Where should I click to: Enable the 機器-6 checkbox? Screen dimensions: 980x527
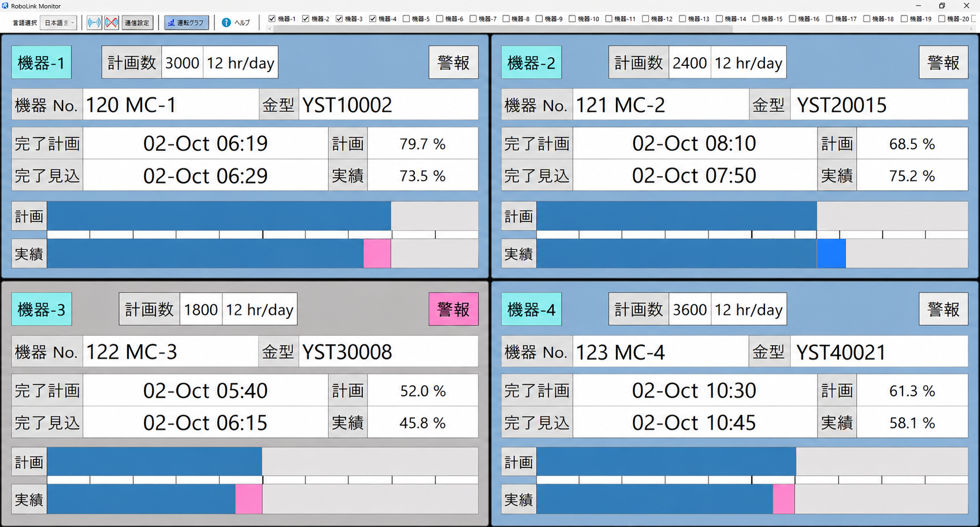(x=440, y=19)
